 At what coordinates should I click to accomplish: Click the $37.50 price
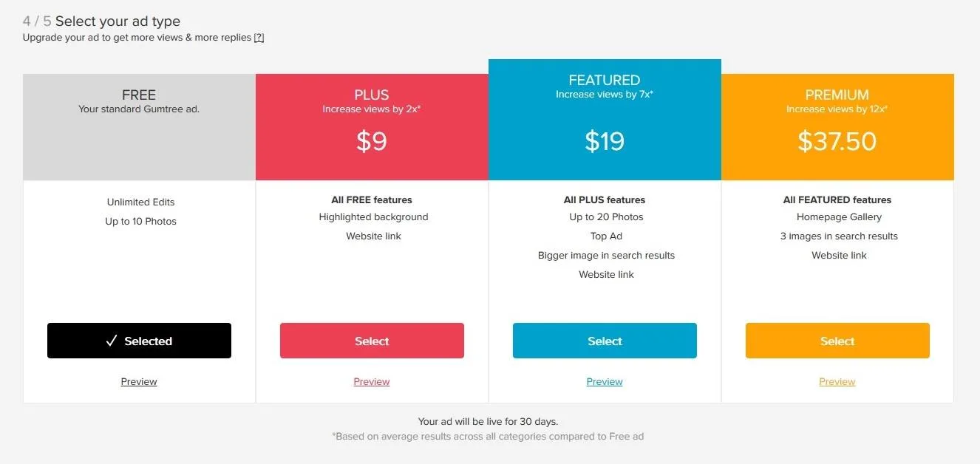point(837,141)
